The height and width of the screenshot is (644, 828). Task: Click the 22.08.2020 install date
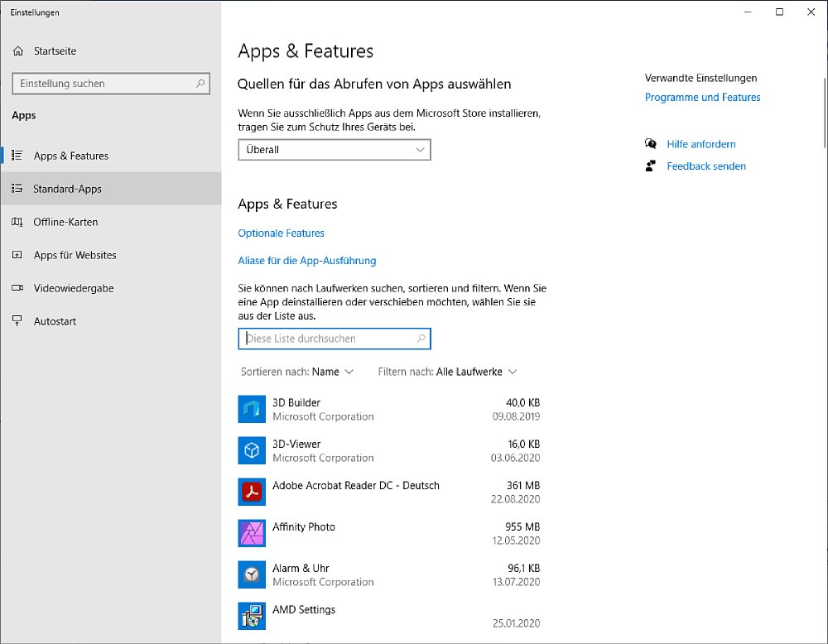[x=515, y=499]
